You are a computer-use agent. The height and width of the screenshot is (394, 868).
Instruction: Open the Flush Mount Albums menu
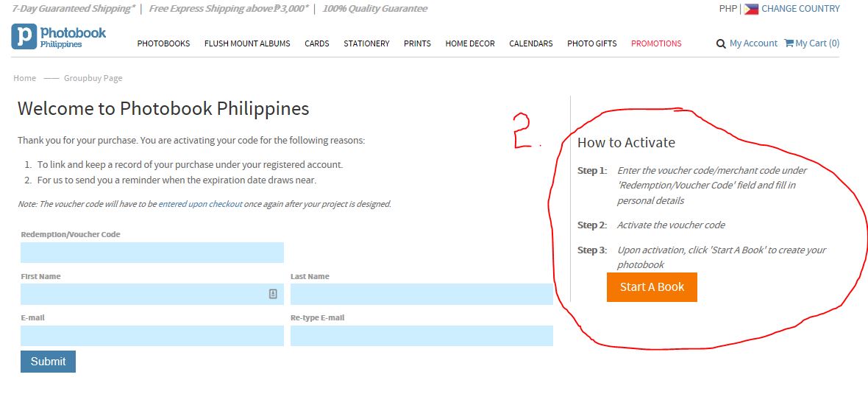coord(247,43)
